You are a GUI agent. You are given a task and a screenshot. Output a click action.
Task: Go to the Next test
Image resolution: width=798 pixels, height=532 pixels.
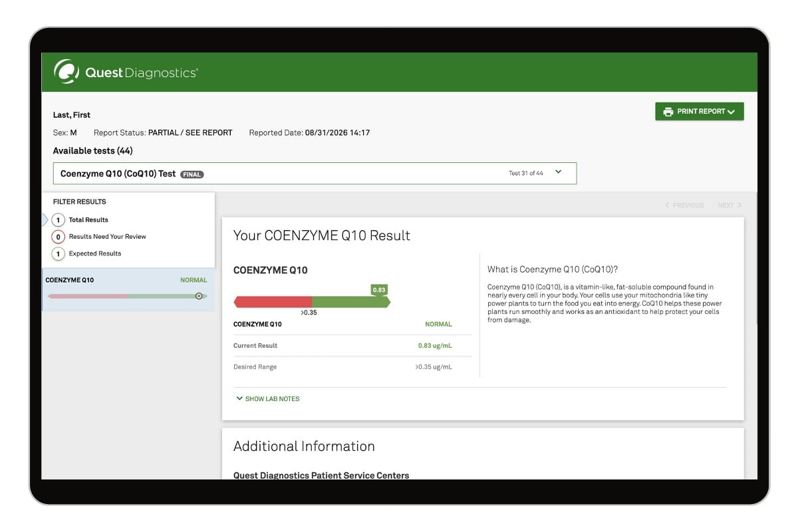[x=730, y=205]
